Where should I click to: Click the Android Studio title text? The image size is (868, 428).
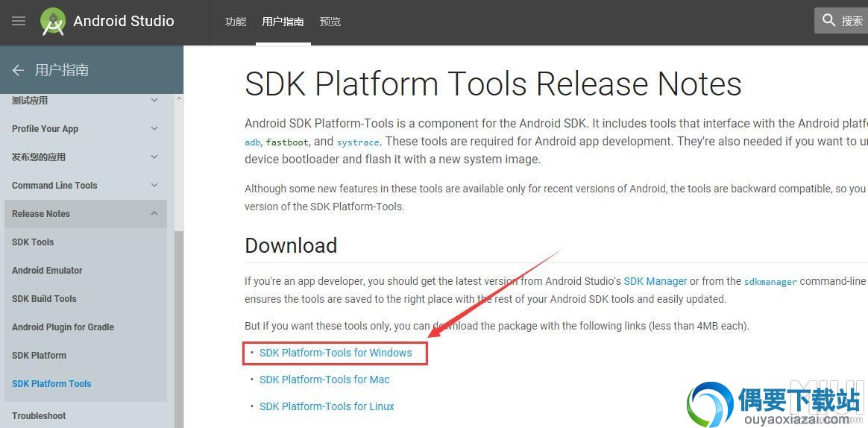tap(124, 21)
